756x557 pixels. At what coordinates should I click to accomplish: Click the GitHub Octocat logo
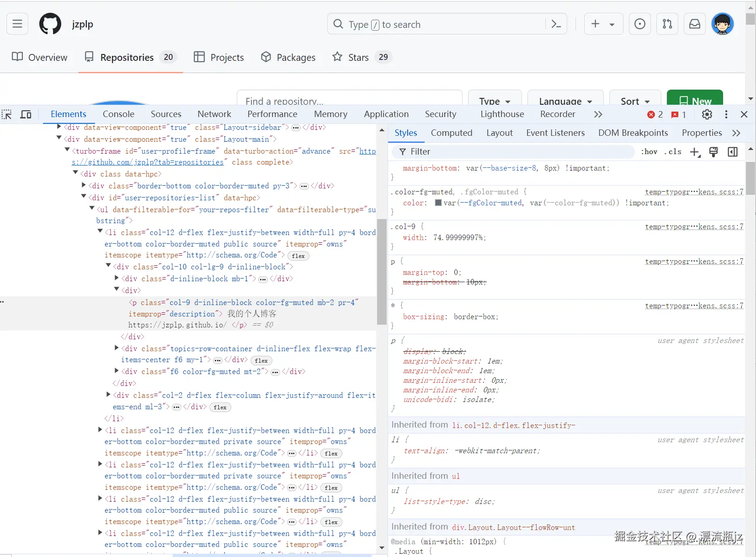pyautogui.click(x=50, y=24)
